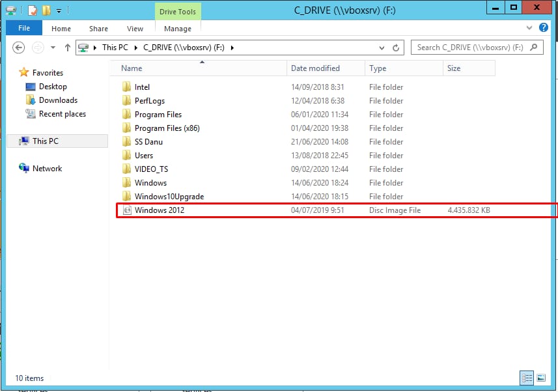The width and height of the screenshot is (558, 392).
Task: Click the search magnifier icon
Action: point(533,47)
